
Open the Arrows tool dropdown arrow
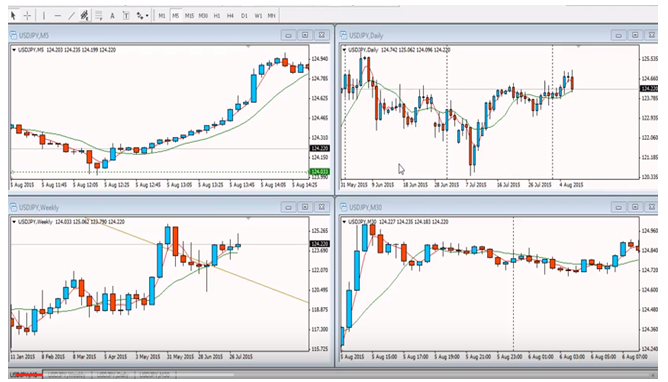[147, 16]
